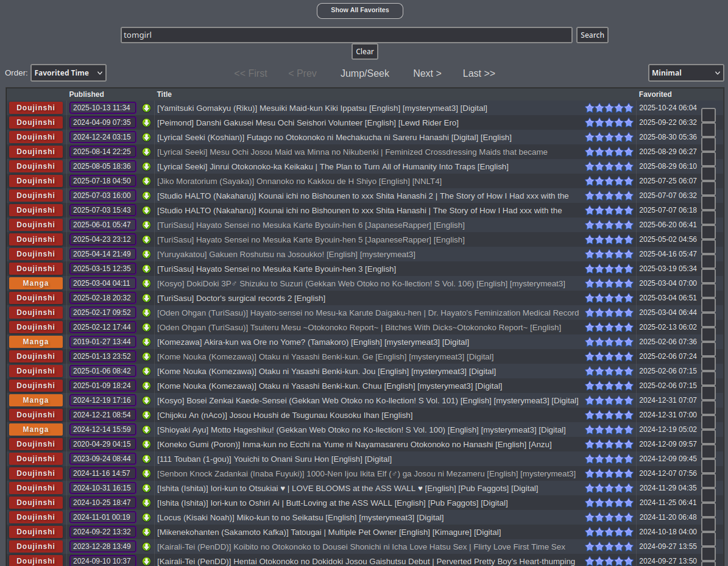Click the green download arrow for 2025-01-09 18:24
The image size is (728, 566).
click(x=146, y=386)
